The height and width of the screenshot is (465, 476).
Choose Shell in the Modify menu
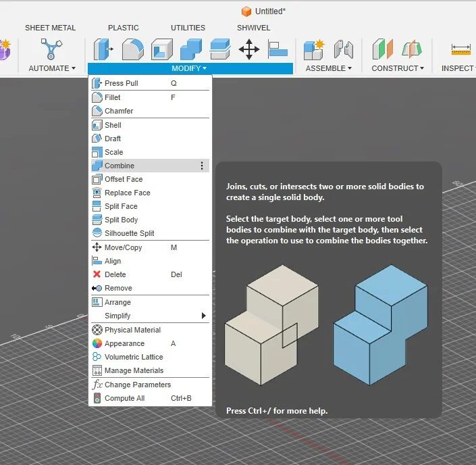tap(151, 125)
